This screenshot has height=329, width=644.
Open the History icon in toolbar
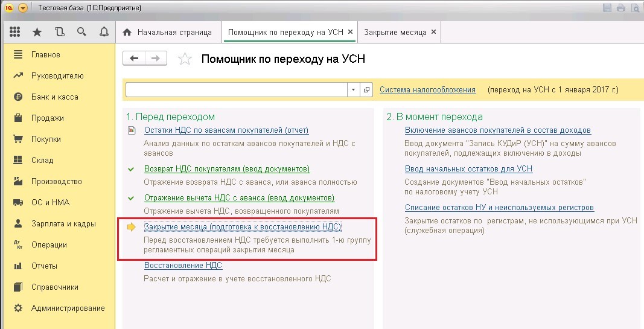(60, 32)
